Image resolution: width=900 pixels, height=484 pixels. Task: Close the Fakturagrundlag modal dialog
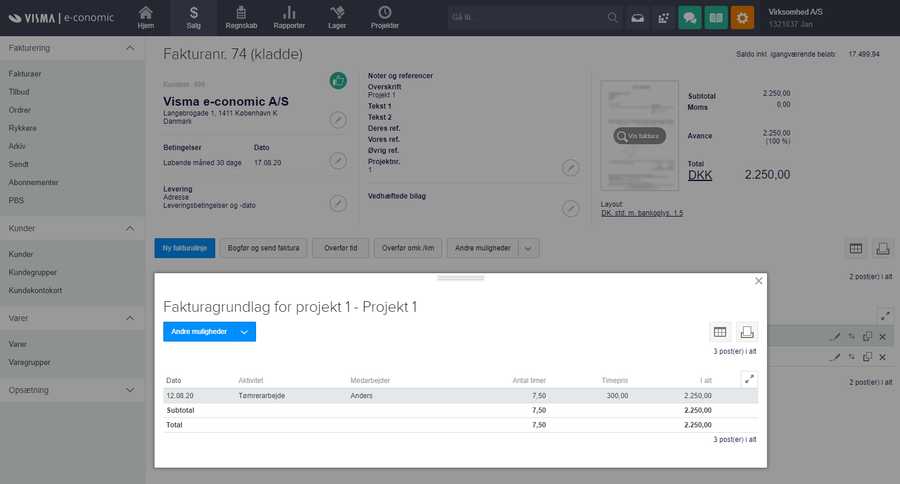[x=758, y=282]
